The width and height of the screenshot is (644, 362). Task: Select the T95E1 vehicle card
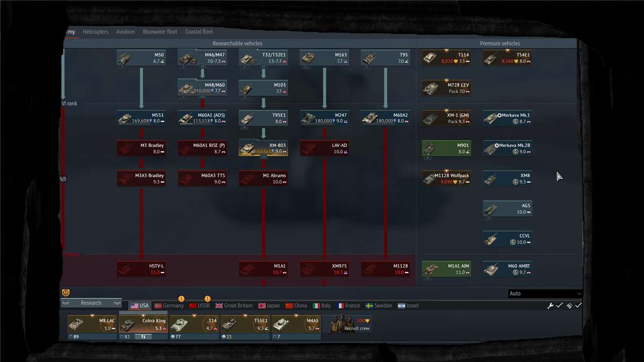click(x=264, y=118)
